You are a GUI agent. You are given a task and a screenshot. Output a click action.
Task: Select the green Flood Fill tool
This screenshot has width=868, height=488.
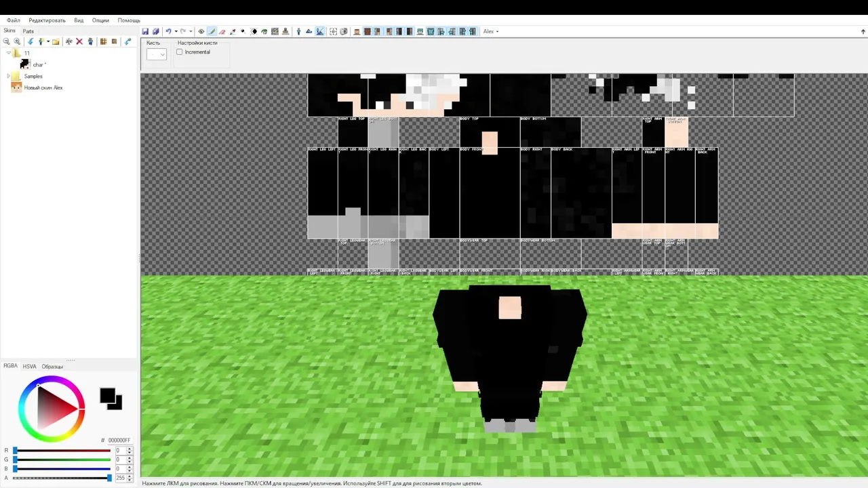click(x=264, y=31)
